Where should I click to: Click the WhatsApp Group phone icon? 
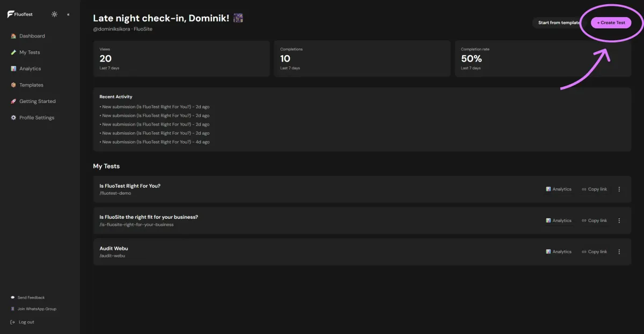click(x=13, y=309)
